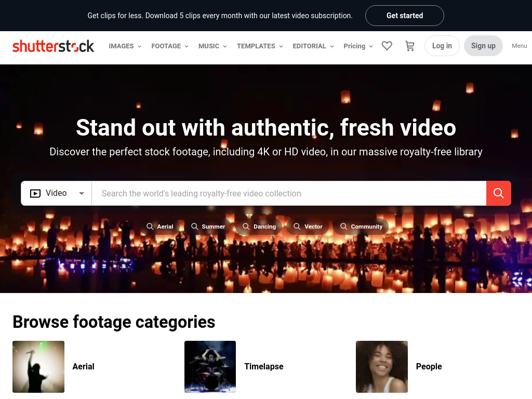The height and width of the screenshot is (399, 532).
Task: Open the Aerial category thumbnail
Action: click(38, 367)
